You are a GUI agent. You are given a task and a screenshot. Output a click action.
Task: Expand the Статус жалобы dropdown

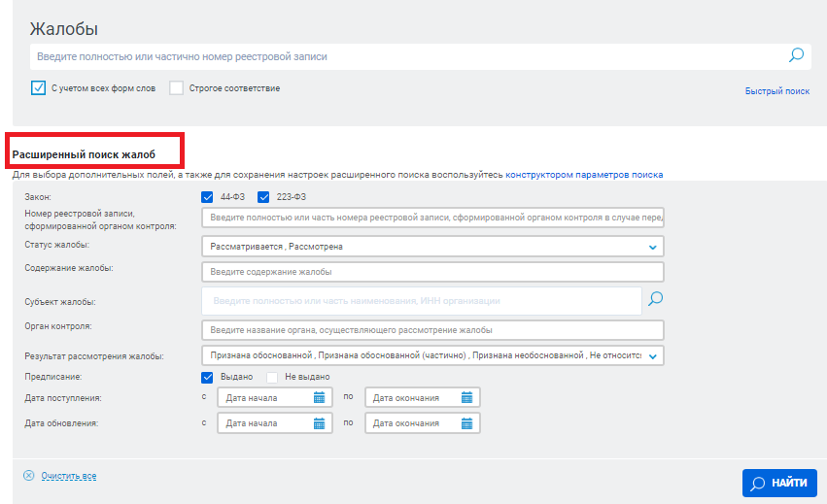[x=652, y=247]
